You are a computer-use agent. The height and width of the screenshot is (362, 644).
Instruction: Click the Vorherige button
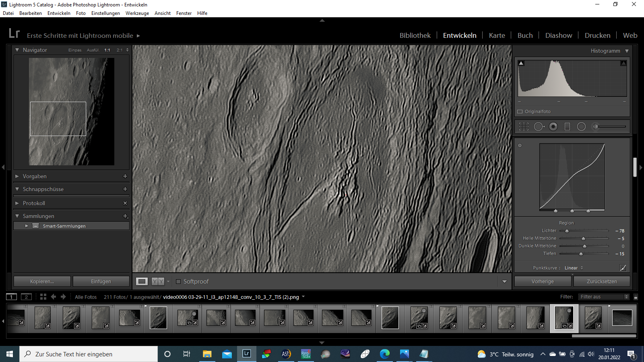tap(543, 282)
